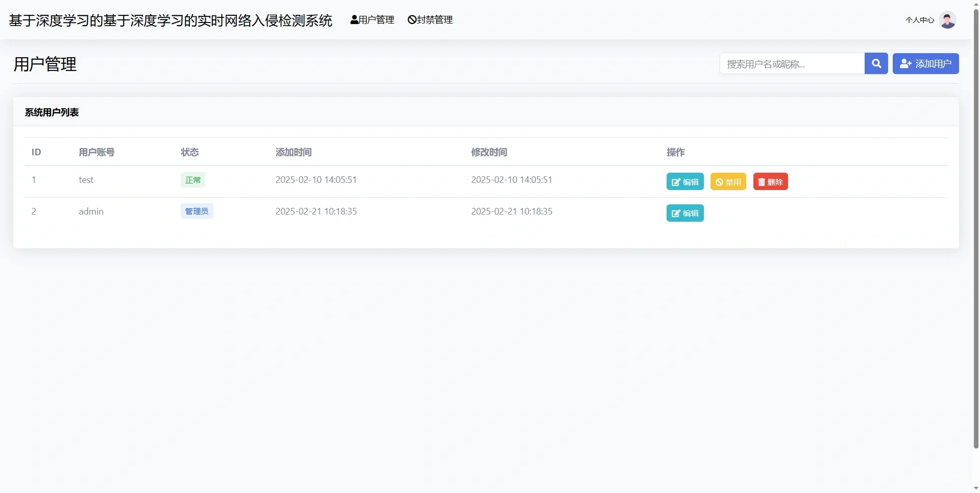Click the 删除 button for test
Viewport: 980px width, 493px height.
770,181
